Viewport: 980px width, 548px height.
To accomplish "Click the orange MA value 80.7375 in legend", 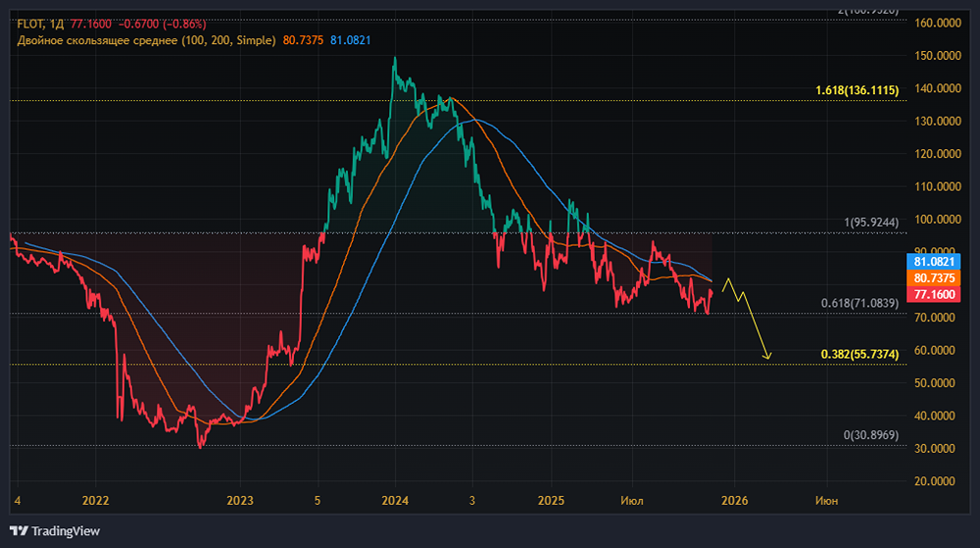I will [x=303, y=40].
